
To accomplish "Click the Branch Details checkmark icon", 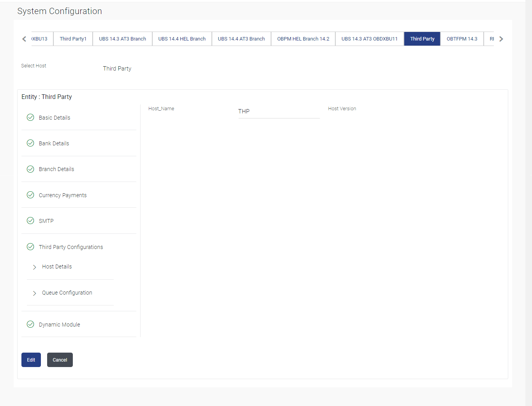I will (x=30, y=169).
